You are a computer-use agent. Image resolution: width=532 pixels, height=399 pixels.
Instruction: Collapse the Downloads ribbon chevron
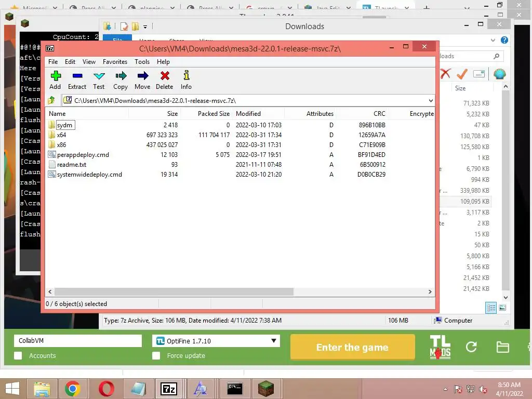point(493,40)
